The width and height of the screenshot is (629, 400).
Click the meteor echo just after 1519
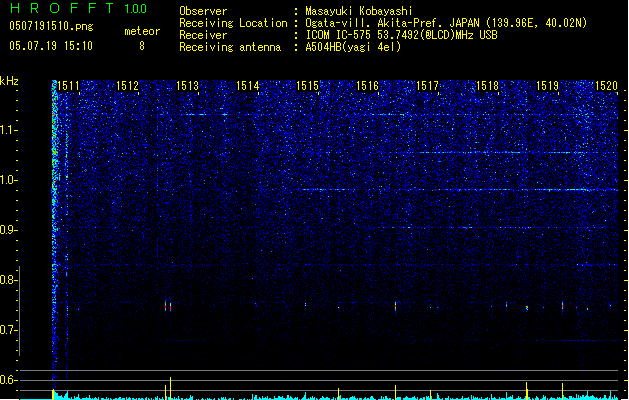pos(562,306)
